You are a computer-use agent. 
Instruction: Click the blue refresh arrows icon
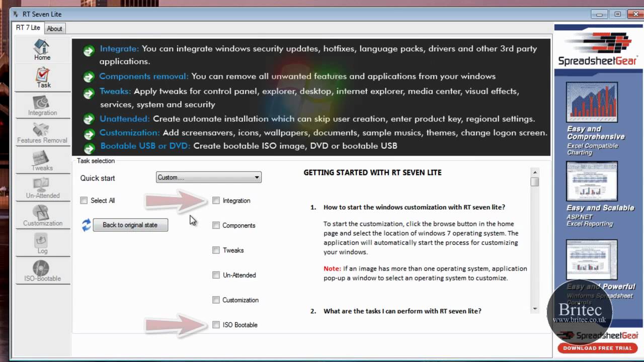pos(86,225)
